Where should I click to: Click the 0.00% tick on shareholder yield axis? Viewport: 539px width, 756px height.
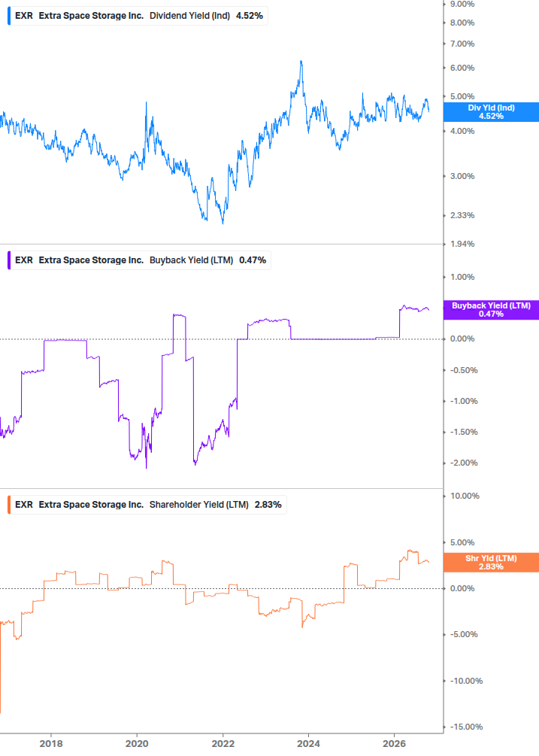(462, 589)
